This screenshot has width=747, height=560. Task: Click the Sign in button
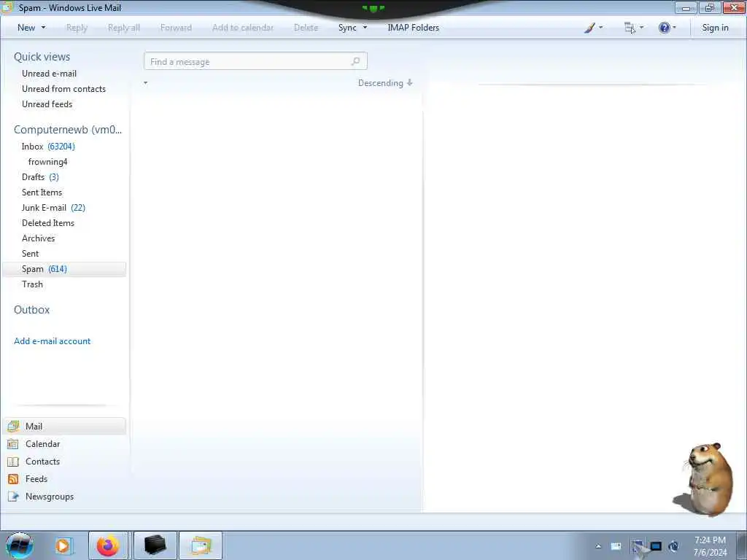pos(715,28)
